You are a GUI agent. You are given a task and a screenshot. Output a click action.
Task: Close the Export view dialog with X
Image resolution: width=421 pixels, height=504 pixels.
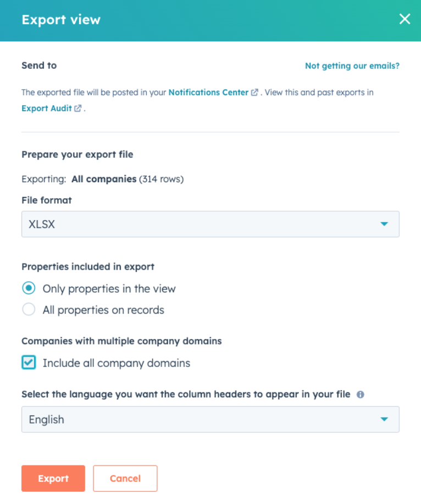(x=405, y=19)
